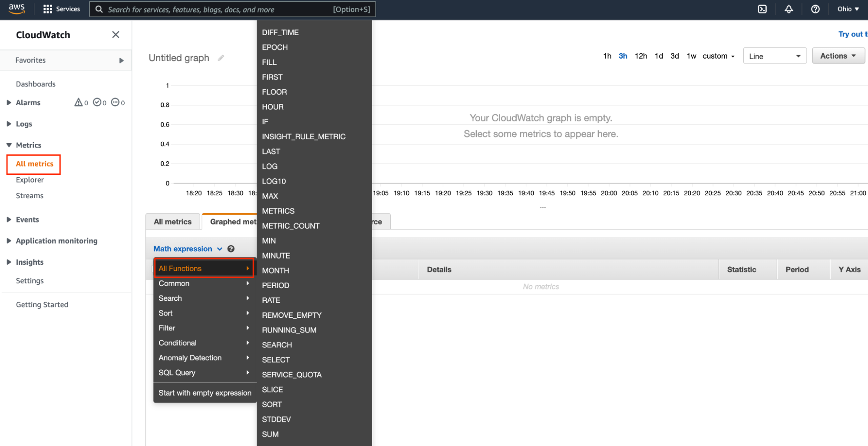Click the help question mark icon
Image resolution: width=868 pixels, height=446 pixels.
tap(815, 9)
